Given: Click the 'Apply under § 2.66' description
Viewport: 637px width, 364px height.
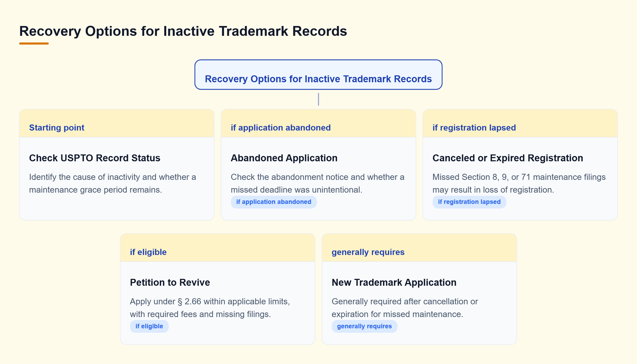Looking at the screenshot, I should [x=210, y=308].
